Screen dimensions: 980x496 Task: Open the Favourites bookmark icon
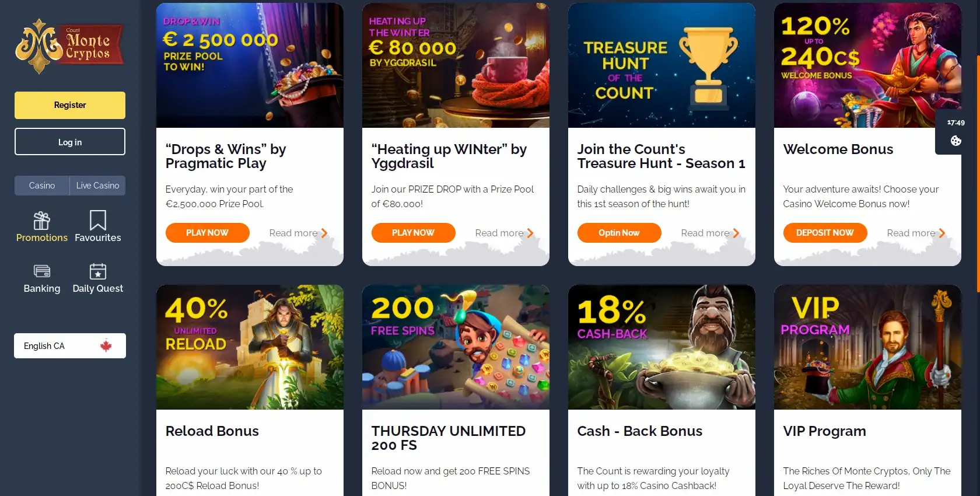(98, 221)
